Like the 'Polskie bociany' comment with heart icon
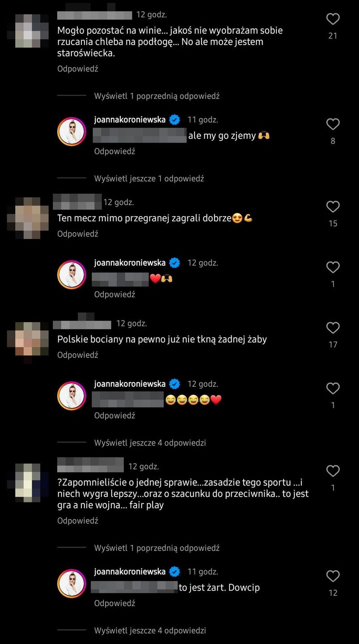Image resolution: width=359 pixels, height=644 pixels. click(333, 328)
